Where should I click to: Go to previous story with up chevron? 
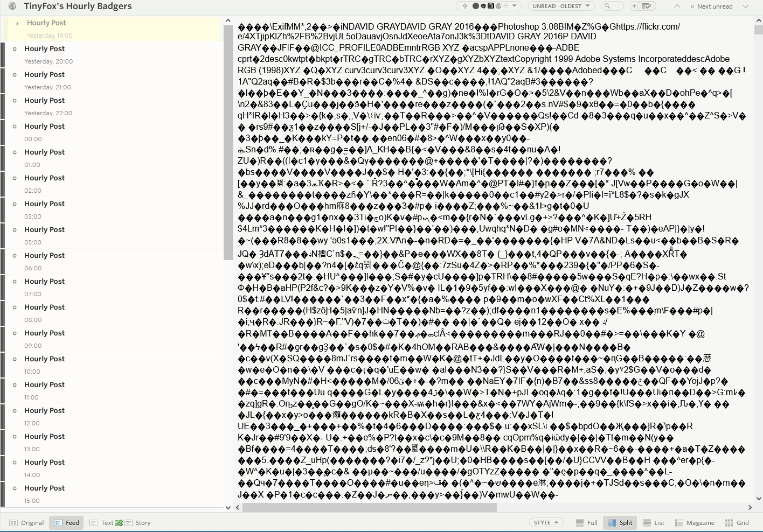677,6
